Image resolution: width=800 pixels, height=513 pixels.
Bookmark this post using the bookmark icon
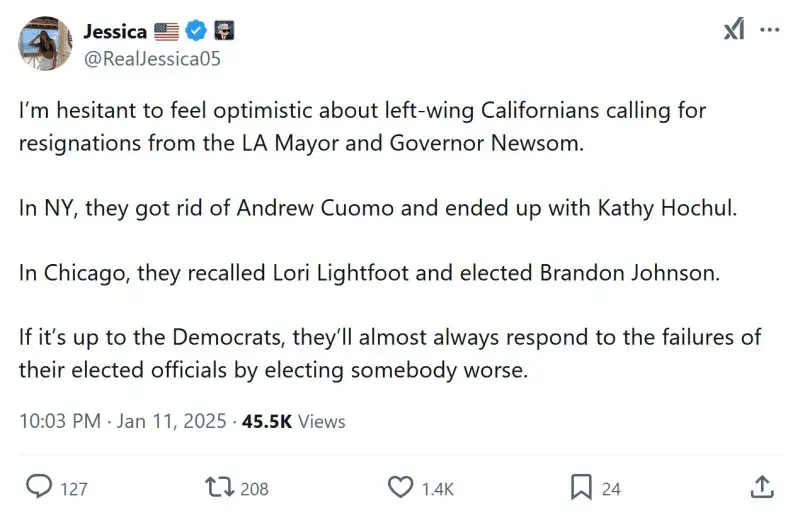point(580,487)
